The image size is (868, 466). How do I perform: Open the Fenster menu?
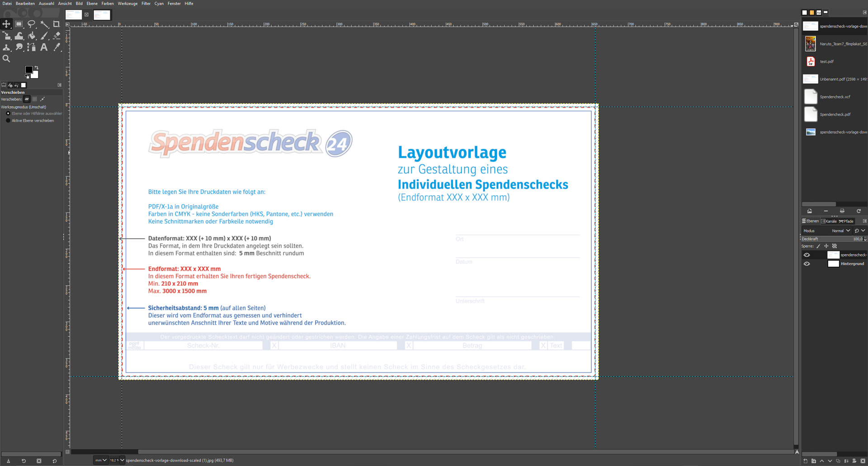pyautogui.click(x=174, y=4)
